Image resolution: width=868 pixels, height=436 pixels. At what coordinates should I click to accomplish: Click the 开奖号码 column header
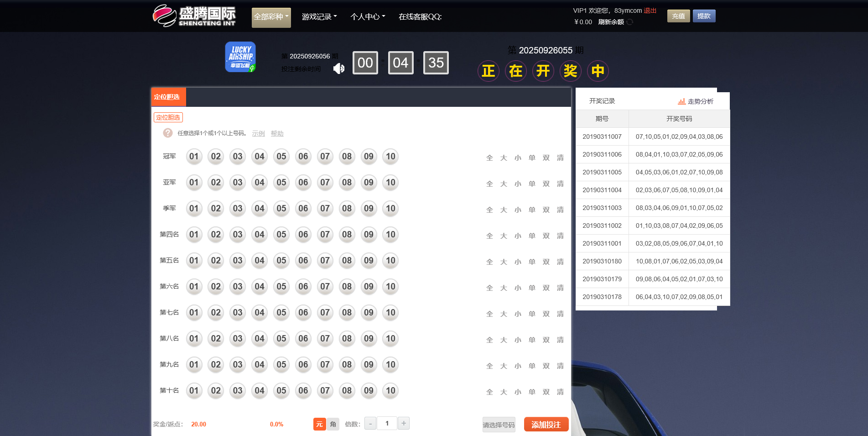point(679,119)
